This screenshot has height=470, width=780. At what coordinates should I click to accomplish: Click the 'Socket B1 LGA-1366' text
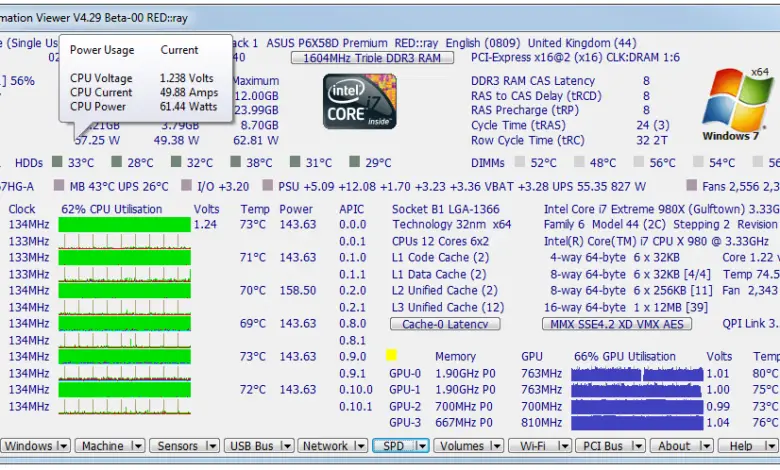446,209
